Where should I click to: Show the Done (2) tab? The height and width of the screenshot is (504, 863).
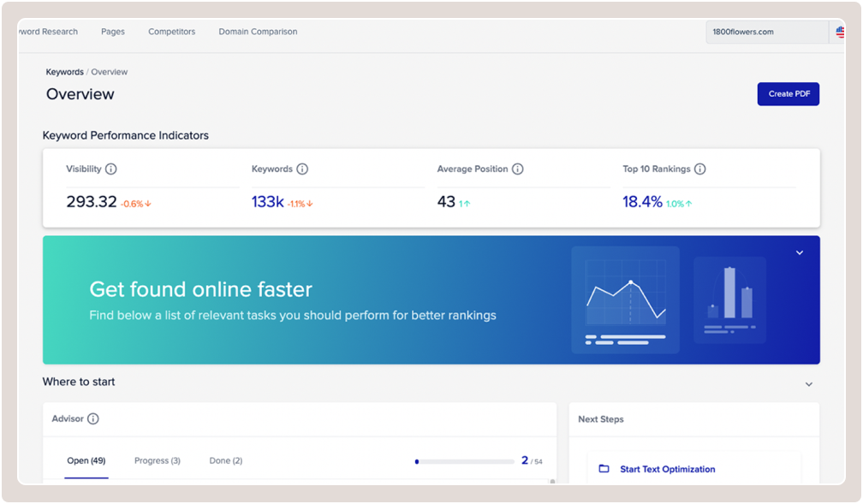225,460
